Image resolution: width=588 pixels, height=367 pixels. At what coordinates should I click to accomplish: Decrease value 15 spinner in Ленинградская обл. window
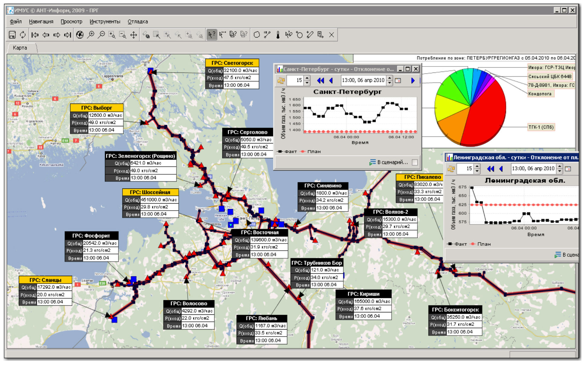(477, 171)
